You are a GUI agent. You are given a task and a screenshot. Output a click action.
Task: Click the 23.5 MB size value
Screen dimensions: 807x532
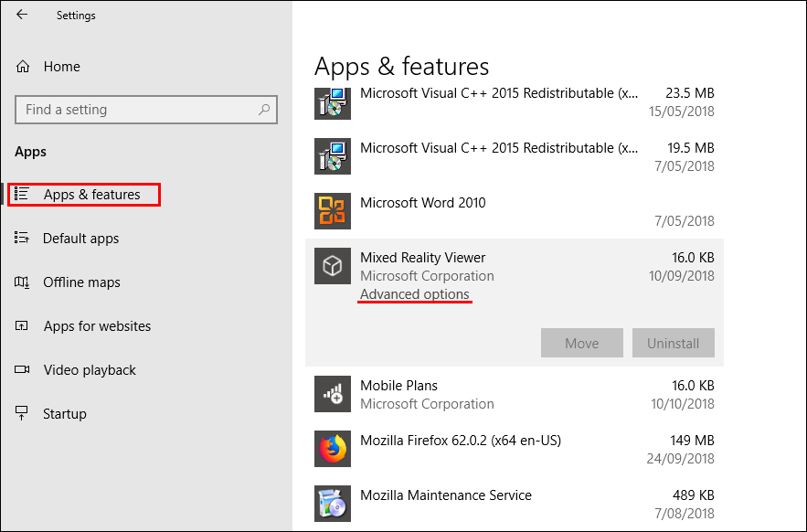[690, 93]
